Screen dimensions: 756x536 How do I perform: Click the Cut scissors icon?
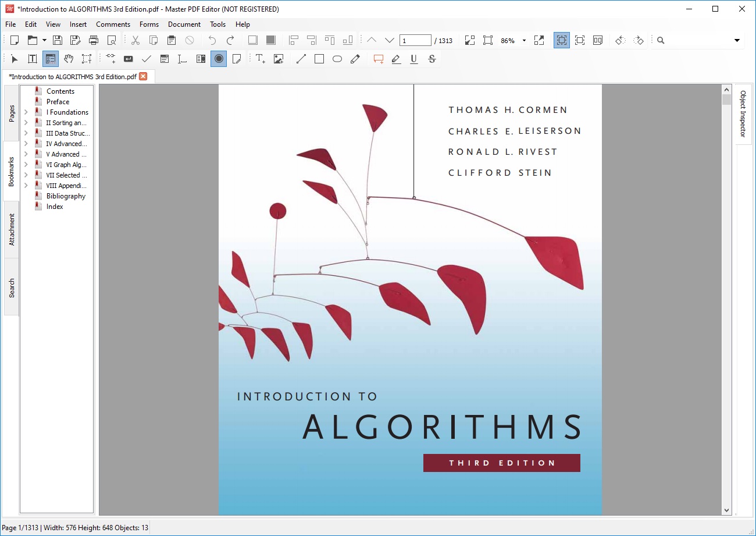coord(135,40)
